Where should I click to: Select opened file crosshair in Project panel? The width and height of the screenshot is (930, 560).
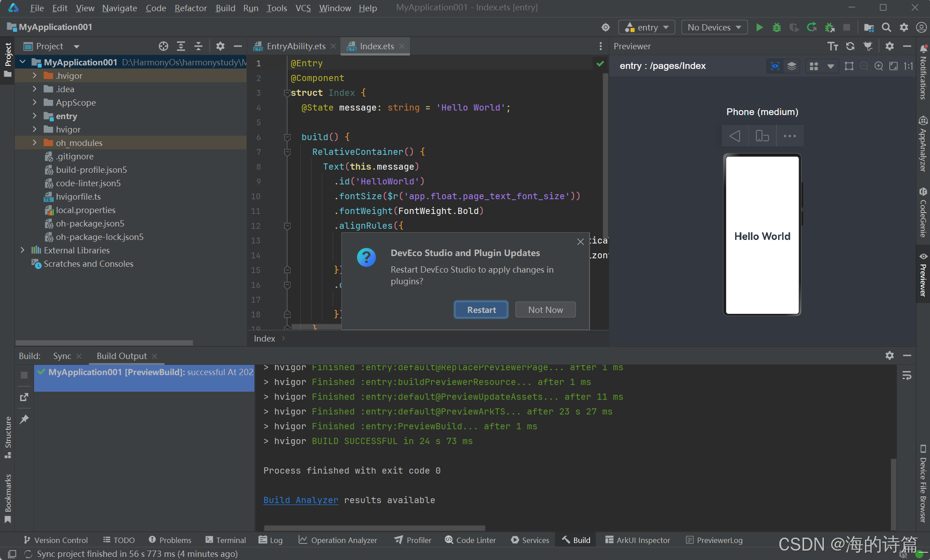click(164, 46)
